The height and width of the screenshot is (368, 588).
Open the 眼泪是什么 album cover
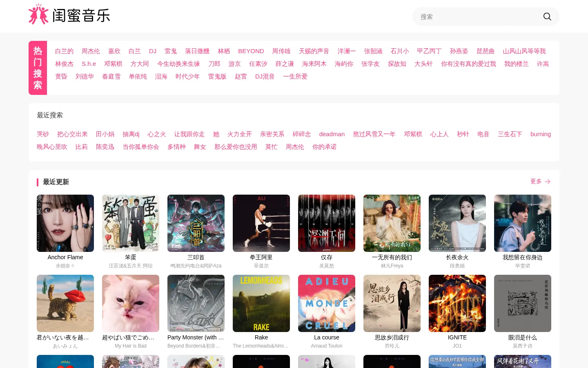tap(523, 303)
